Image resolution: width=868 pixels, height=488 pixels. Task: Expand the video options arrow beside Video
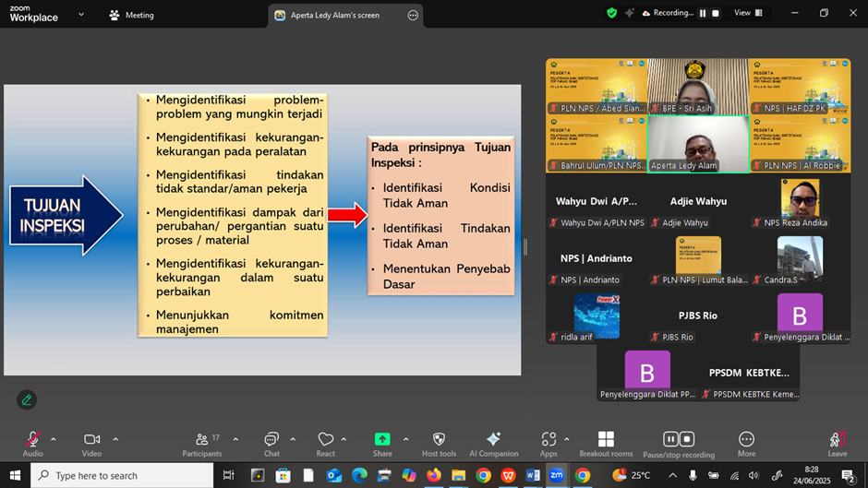click(115, 439)
